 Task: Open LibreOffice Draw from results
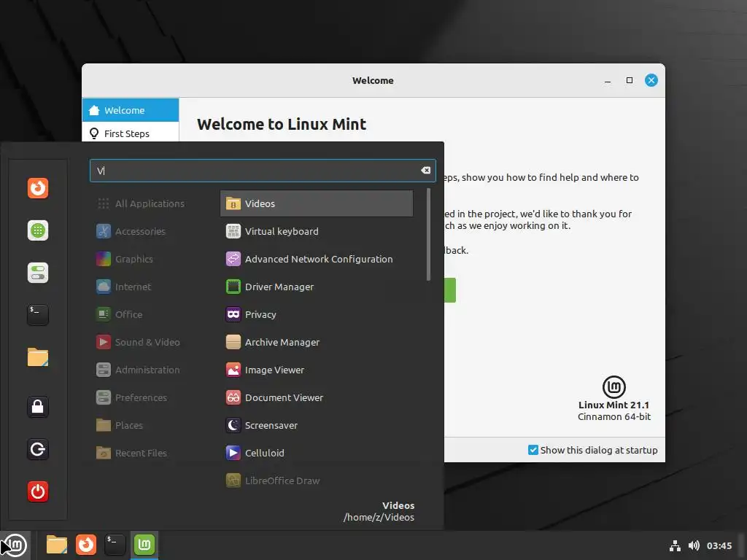click(x=317, y=481)
